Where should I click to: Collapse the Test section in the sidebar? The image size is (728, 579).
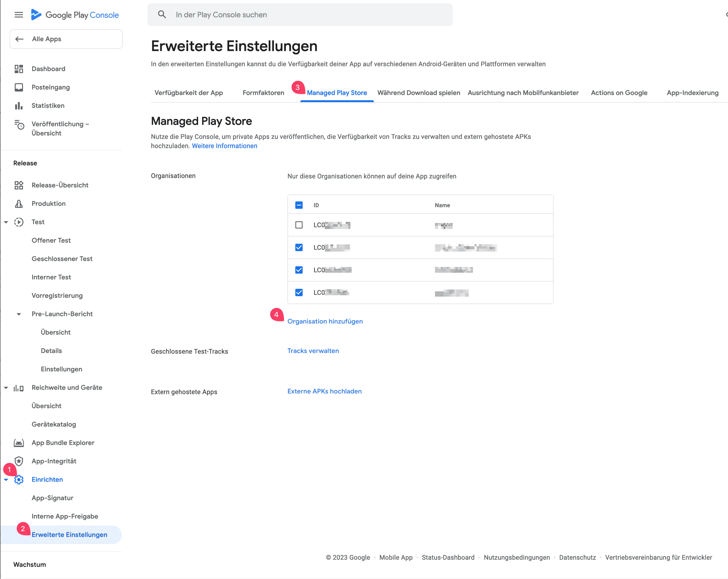coord(6,222)
